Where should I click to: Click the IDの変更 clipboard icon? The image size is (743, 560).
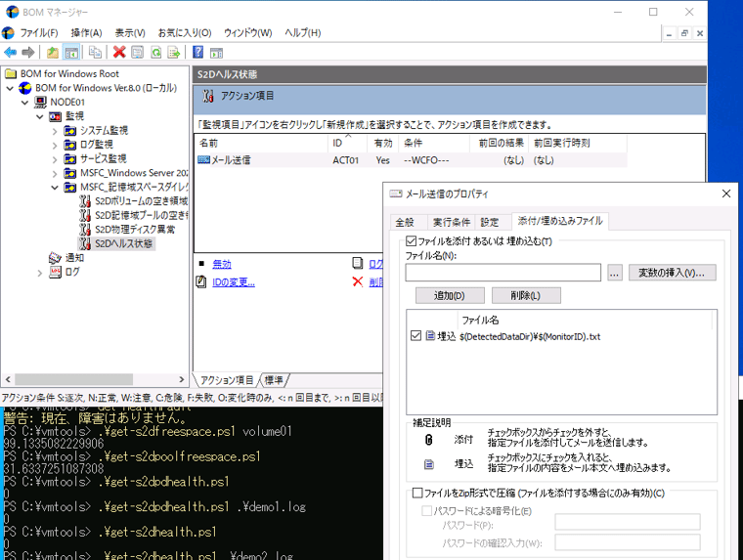(x=201, y=281)
